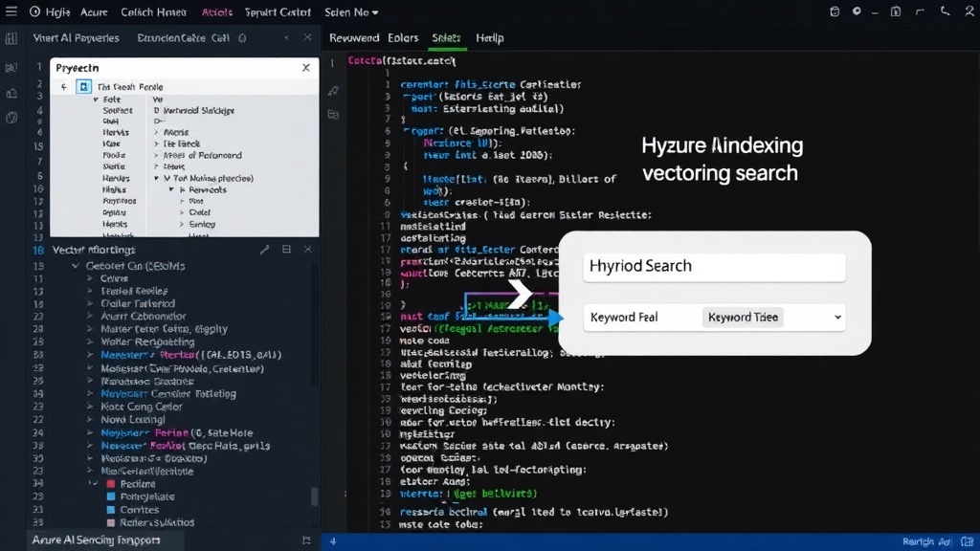Expand the "Wolter Rengoetting" node arrow
Image resolution: width=980 pixels, height=551 pixels.
pos(90,342)
